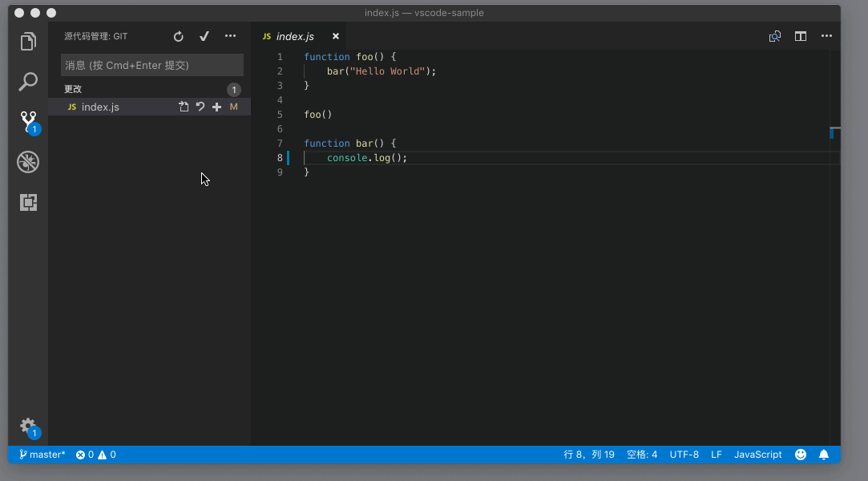Screen dimensions: 868x481
Task: Open file icon for index.js change
Action: 184,107
